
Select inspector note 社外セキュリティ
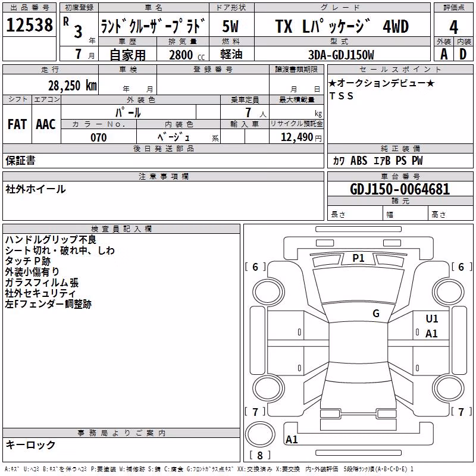click(40, 293)
